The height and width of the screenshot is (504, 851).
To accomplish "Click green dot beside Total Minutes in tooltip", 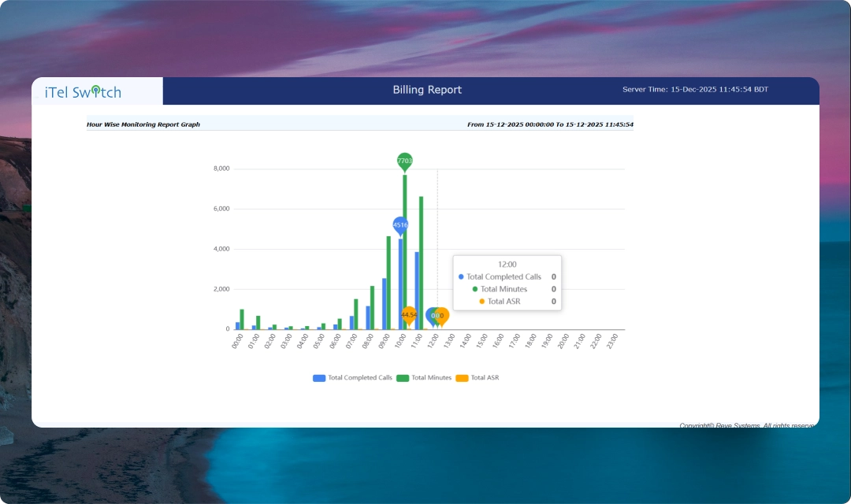I will pyautogui.click(x=475, y=289).
